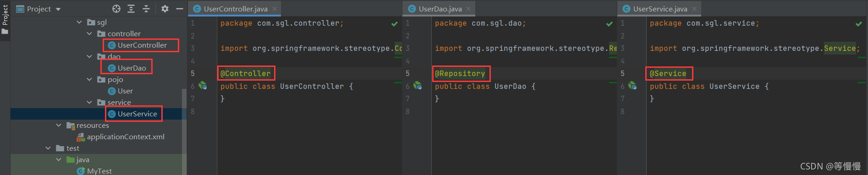Click import line in UserDao editor
Viewport: 868px width, 175px height.
point(526,48)
